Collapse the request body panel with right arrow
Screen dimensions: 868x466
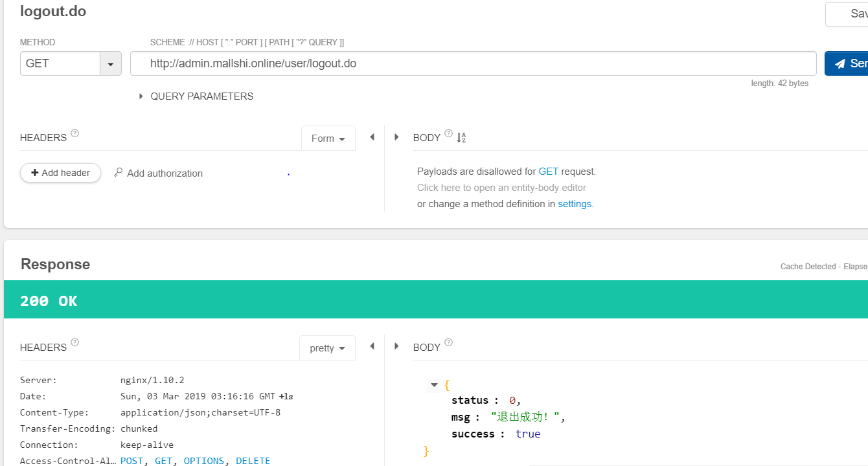tap(396, 137)
